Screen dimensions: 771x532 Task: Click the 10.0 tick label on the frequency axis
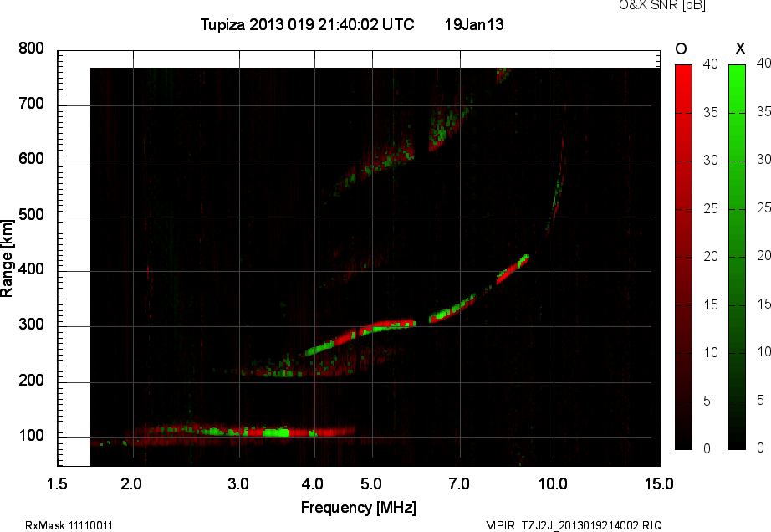pos(553,484)
